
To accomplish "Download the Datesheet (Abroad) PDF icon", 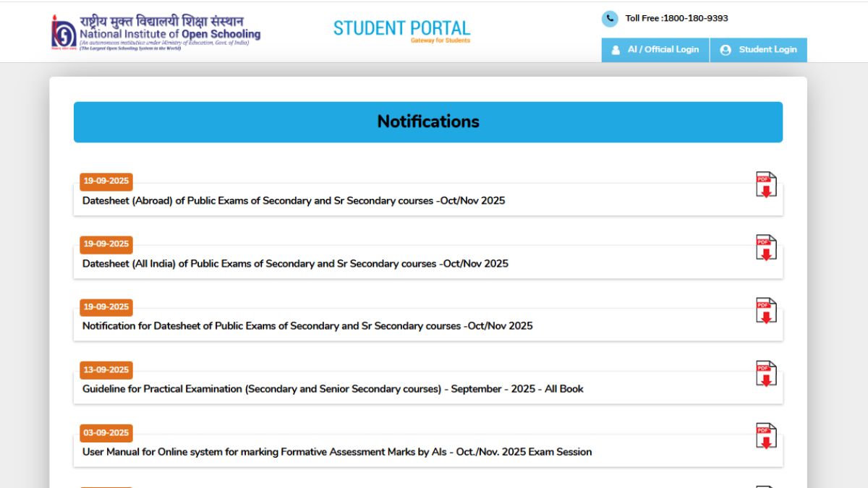I will tap(766, 184).
